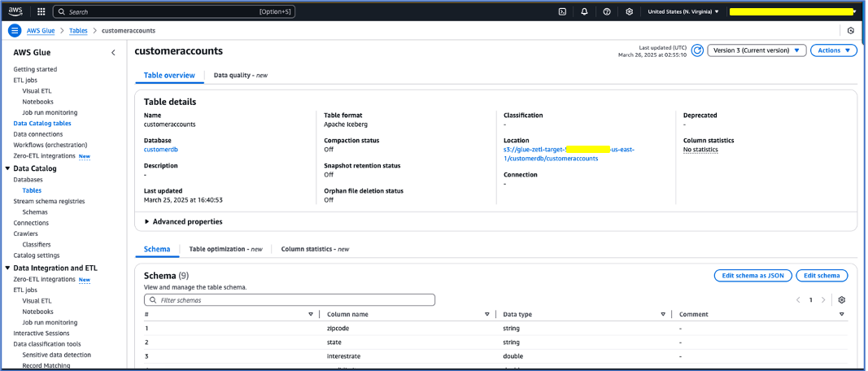Screen dimensions: 868x371
Task: Open Data Catalog tables in sidebar
Action: pyautogui.click(x=42, y=124)
